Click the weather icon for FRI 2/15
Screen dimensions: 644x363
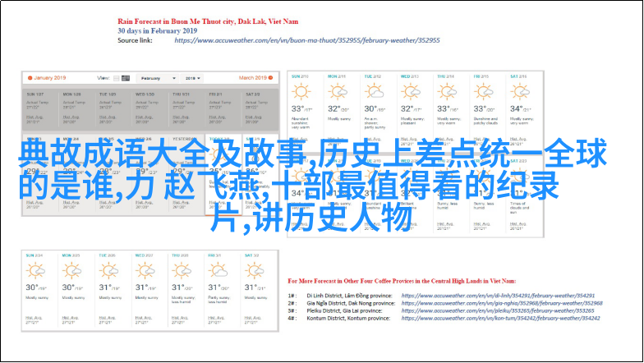(483, 92)
